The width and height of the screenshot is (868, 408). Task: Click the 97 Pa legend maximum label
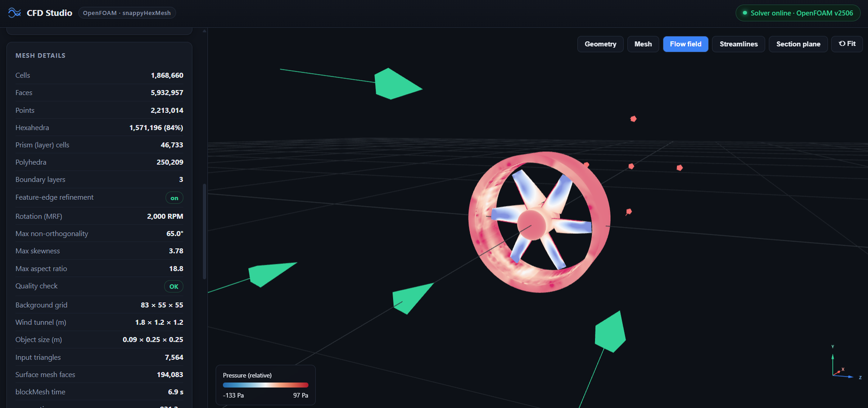point(301,396)
